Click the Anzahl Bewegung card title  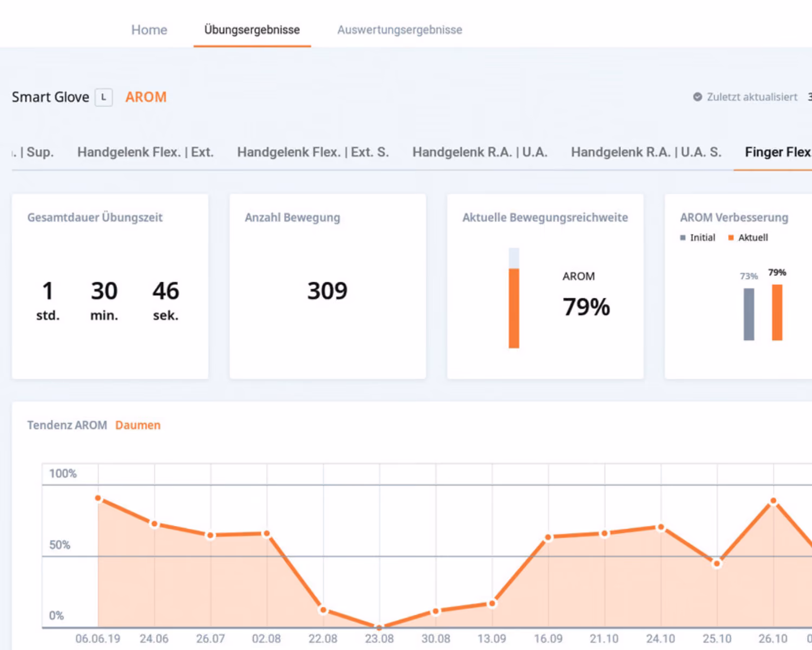coord(292,218)
